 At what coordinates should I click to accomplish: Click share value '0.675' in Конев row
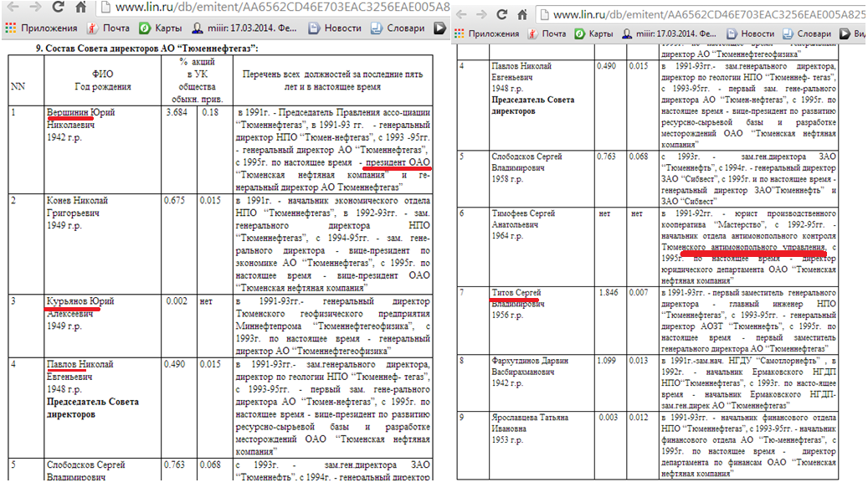175,200
